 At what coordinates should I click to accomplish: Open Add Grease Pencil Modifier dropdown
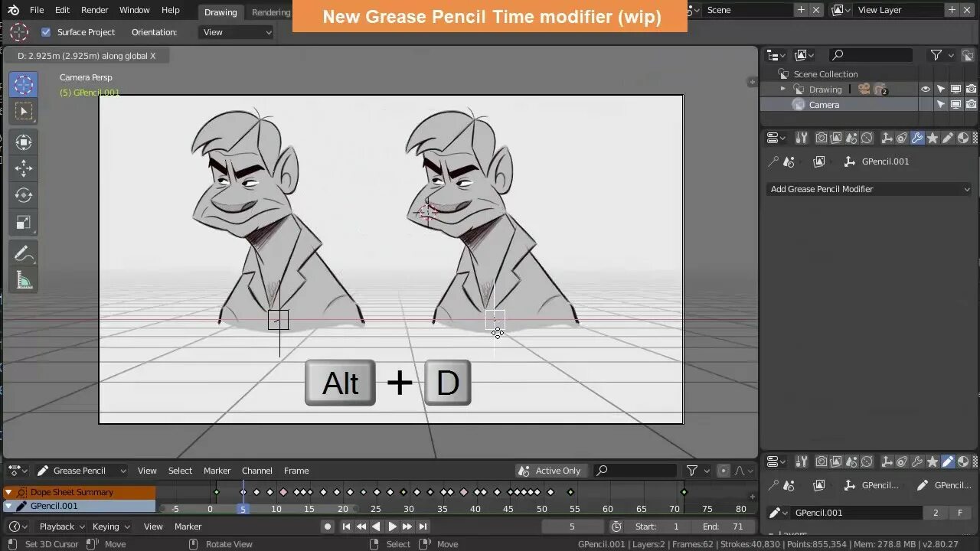[869, 189]
